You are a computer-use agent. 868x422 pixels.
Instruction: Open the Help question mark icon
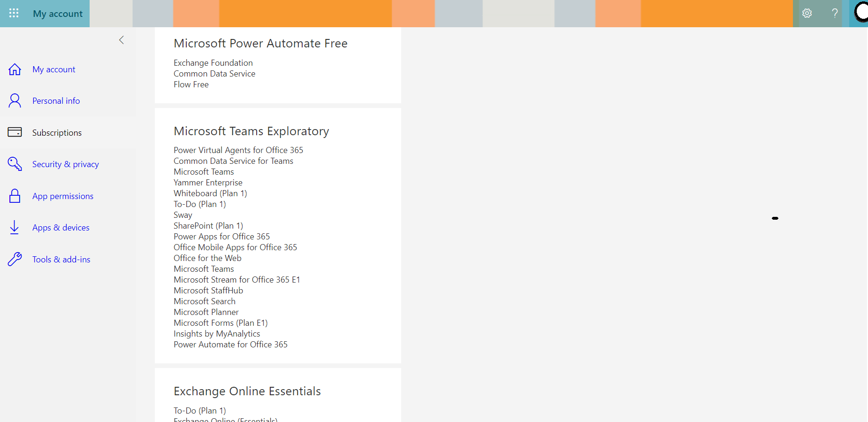tap(835, 13)
